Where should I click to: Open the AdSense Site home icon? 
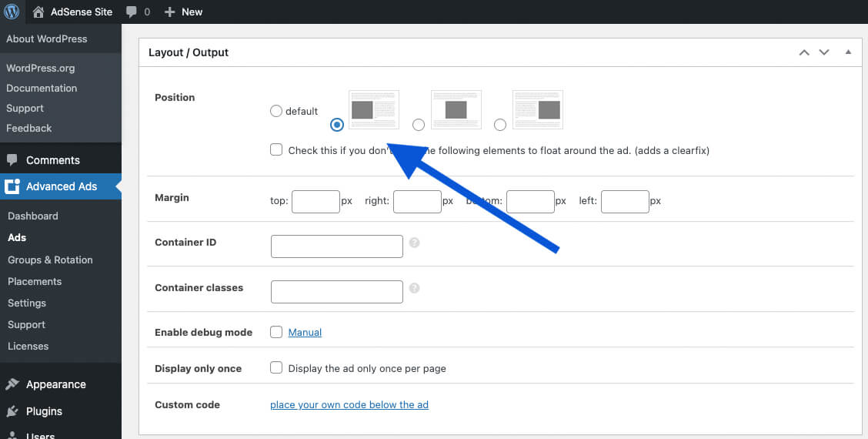38,12
